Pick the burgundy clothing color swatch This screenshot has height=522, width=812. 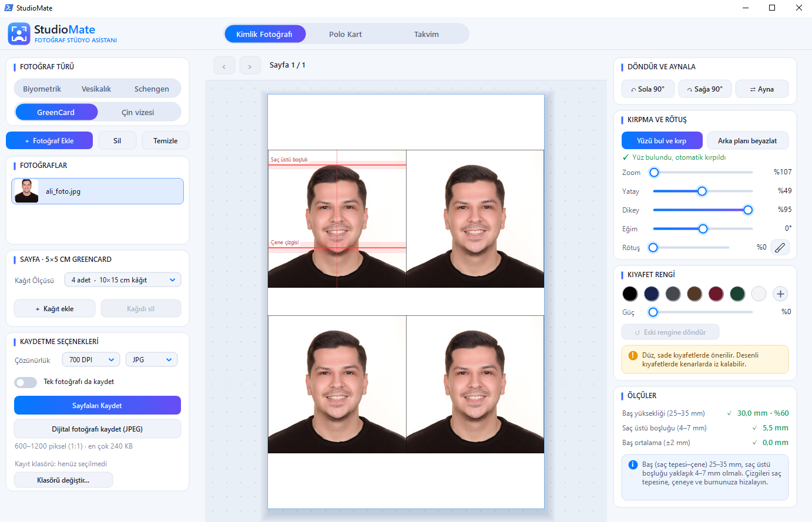coord(716,294)
